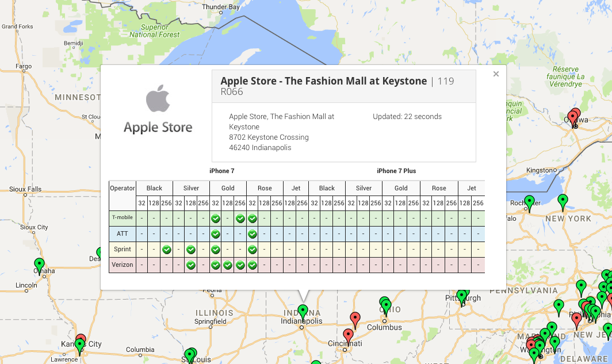Viewport: 612px width, 364px height.
Task: Click the 'T-mobile' row label
Action: 122,217
